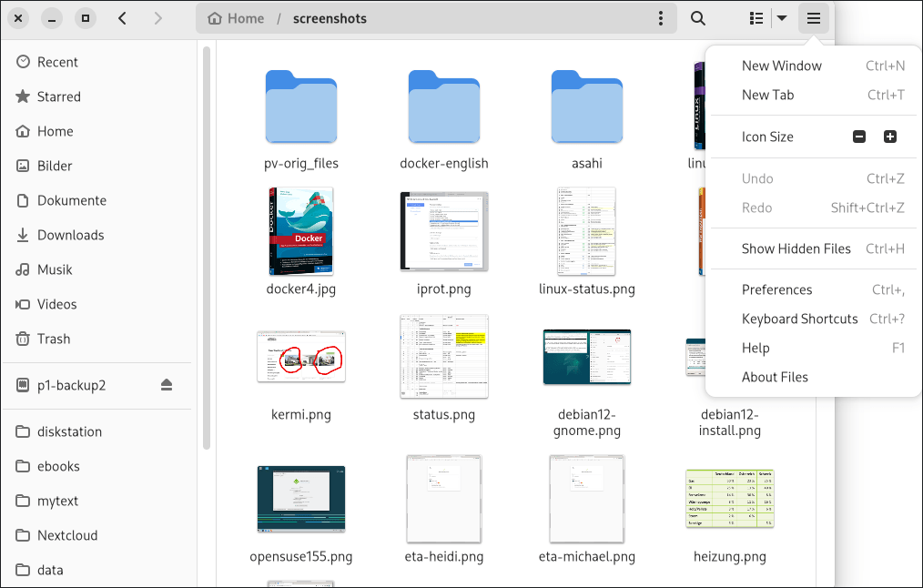Select the docker-english folder
Image resolution: width=923 pixels, height=588 pixels.
click(x=444, y=106)
